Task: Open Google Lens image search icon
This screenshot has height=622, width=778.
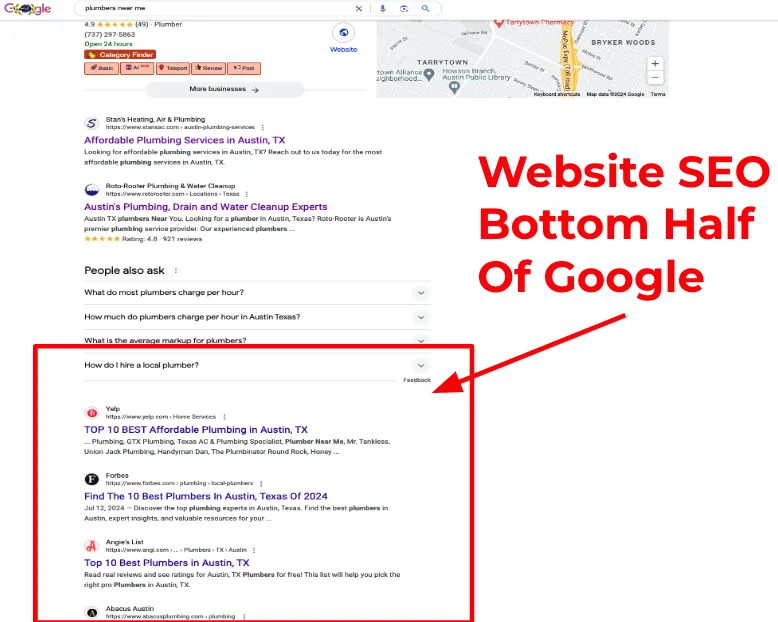Action: tap(404, 8)
